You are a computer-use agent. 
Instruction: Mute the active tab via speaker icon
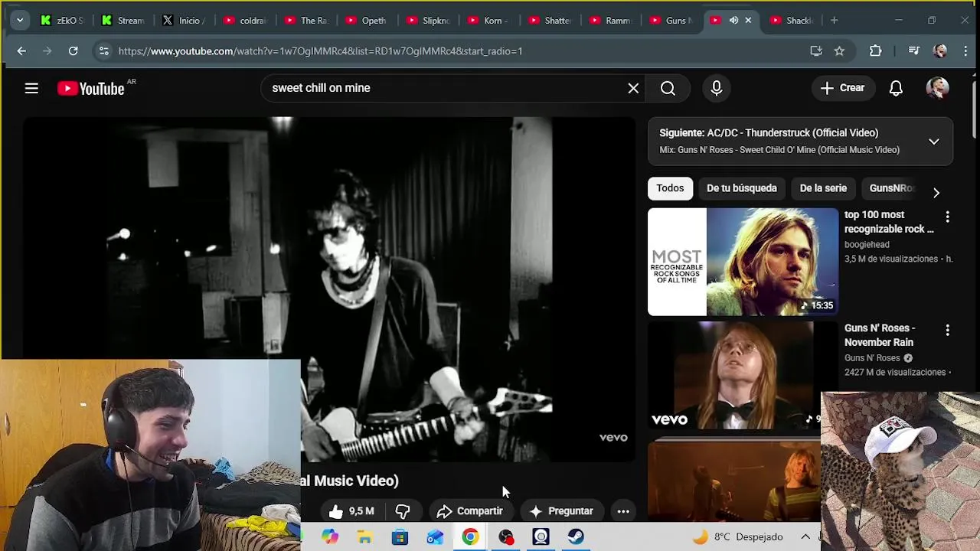733,21
